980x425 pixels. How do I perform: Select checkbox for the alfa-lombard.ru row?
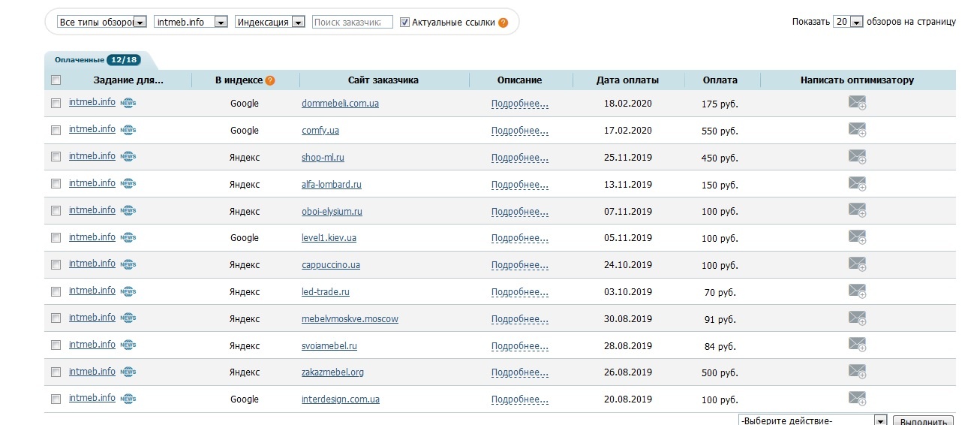click(x=56, y=184)
